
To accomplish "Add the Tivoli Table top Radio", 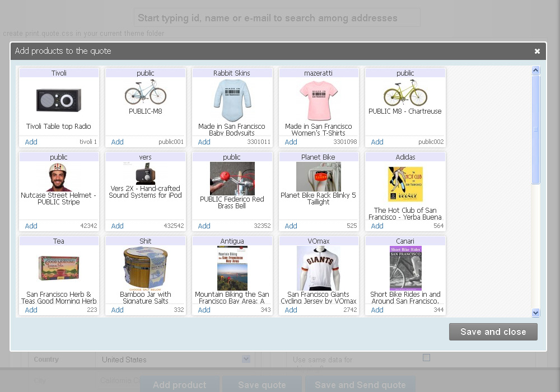I will click(31, 142).
